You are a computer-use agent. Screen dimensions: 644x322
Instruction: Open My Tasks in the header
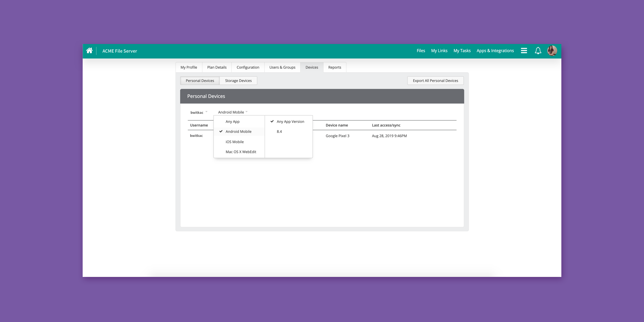point(462,51)
